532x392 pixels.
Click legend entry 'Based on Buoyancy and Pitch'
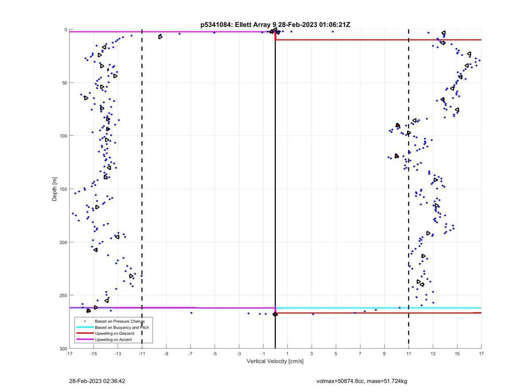pyautogui.click(x=122, y=327)
